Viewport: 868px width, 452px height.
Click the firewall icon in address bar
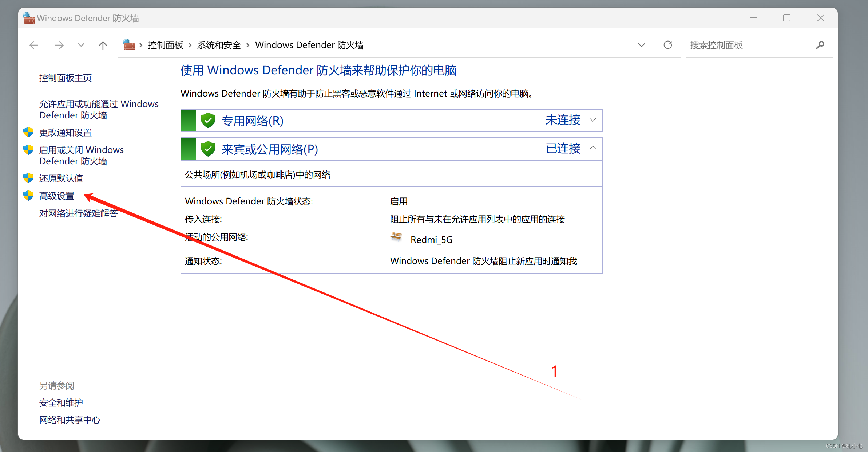pyautogui.click(x=129, y=45)
